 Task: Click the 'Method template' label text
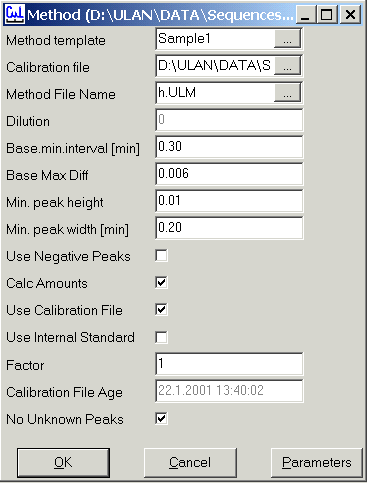point(56,41)
